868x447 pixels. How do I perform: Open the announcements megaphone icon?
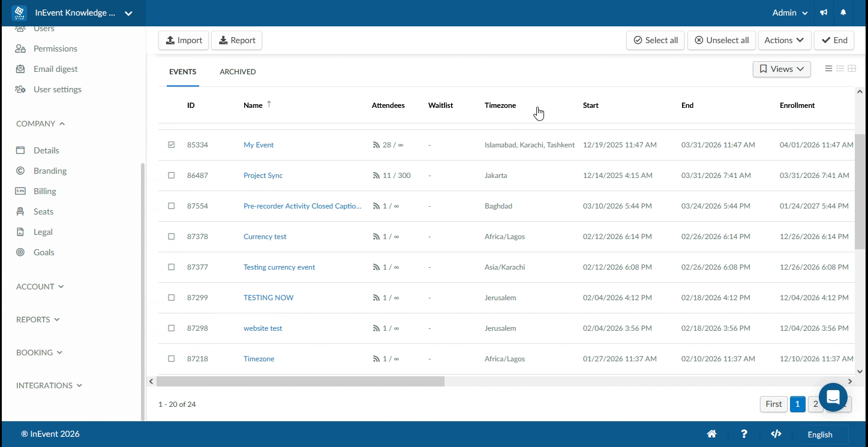[x=823, y=12]
